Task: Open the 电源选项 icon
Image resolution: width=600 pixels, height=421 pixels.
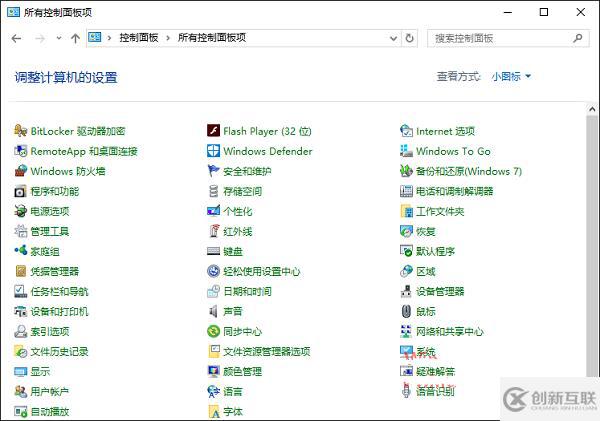Action: click(x=20, y=211)
